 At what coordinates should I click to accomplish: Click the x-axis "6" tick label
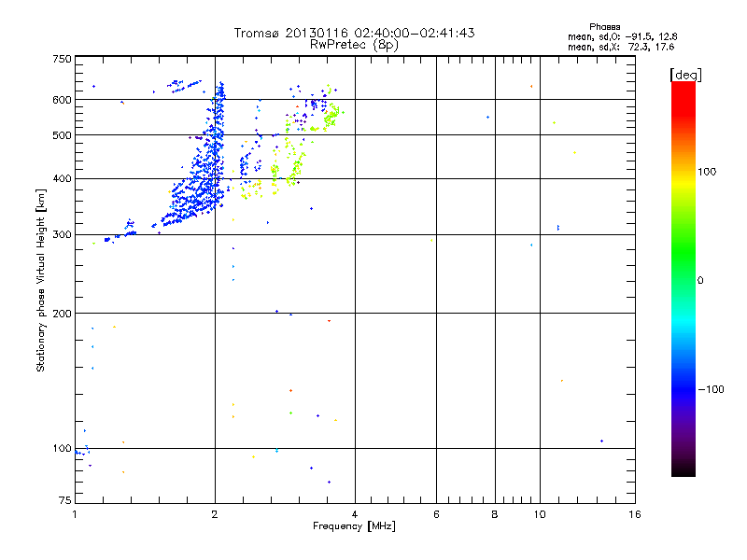coord(436,514)
